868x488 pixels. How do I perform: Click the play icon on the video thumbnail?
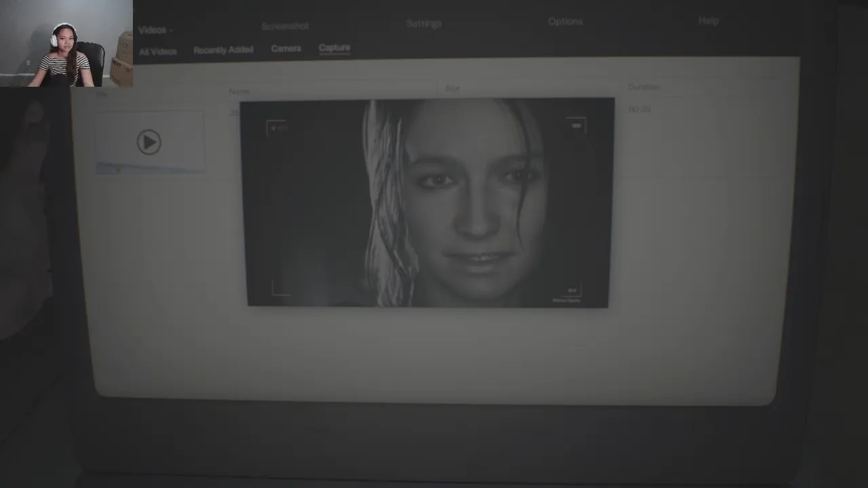coord(149,142)
